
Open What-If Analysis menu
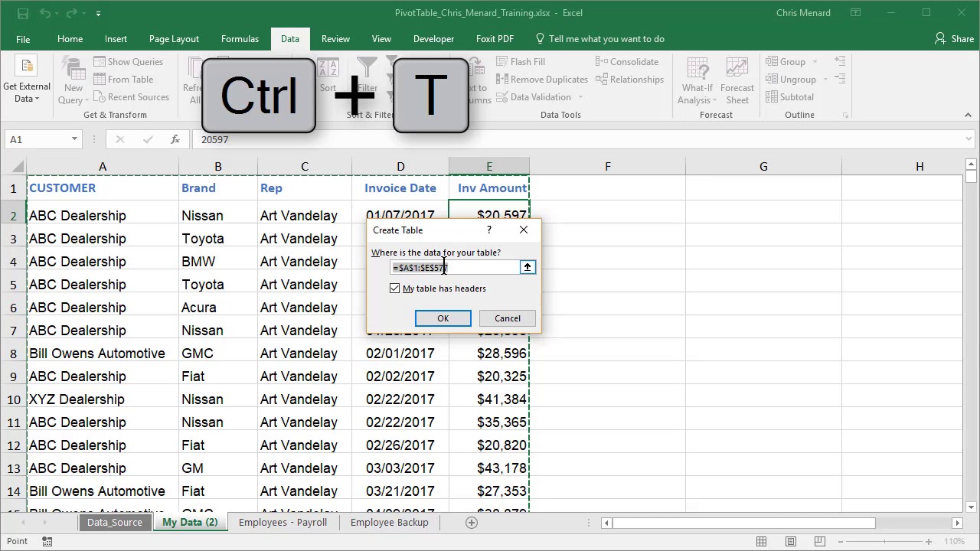pos(697,80)
